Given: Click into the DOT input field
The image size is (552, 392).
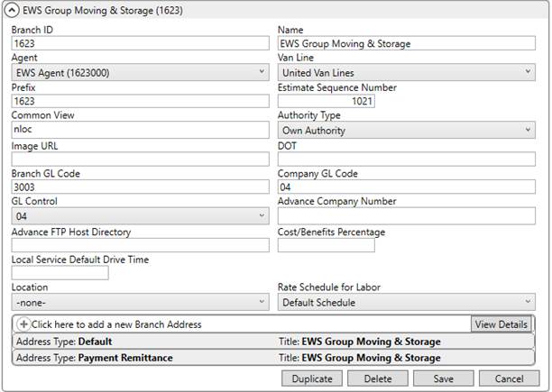Looking at the screenshot, I should pos(406,159).
